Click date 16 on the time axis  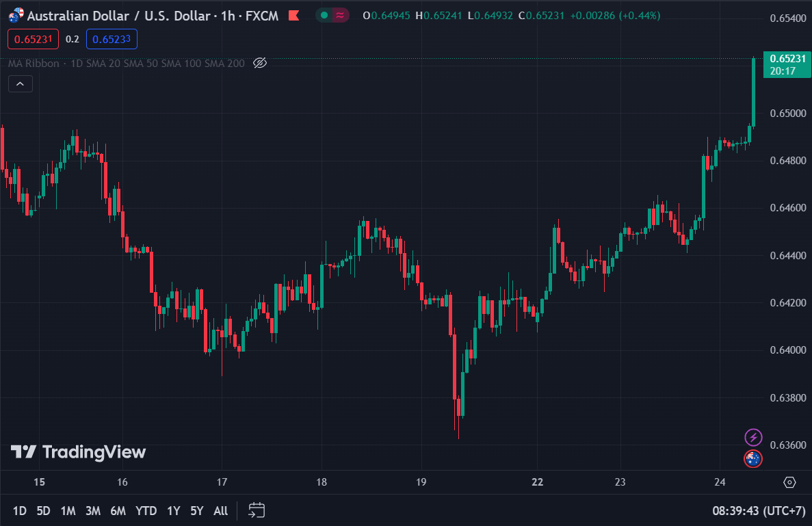[122, 482]
